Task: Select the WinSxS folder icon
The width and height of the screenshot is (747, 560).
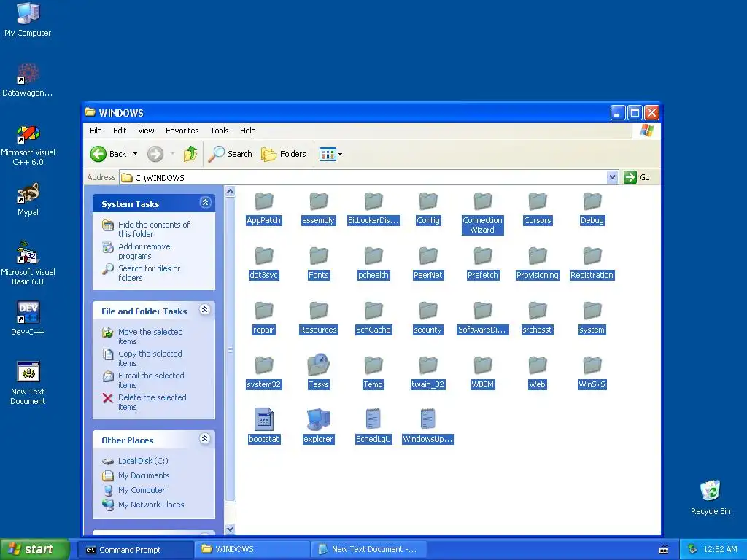Action: pyautogui.click(x=592, y=365)
